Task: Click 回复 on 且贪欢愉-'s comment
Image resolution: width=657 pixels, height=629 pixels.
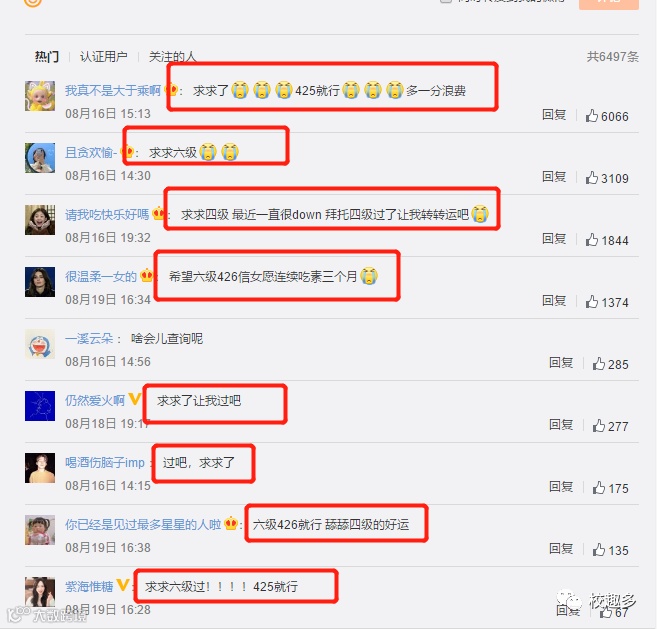Action: tap(554, 176)
